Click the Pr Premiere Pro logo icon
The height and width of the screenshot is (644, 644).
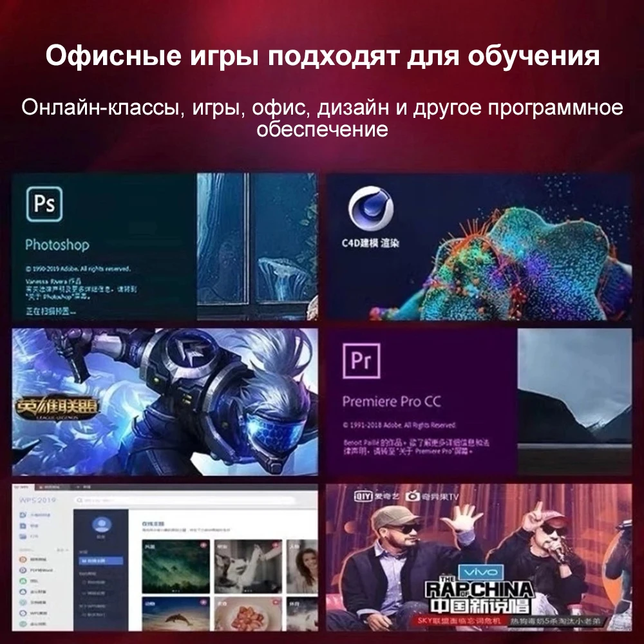(x=361, y=361)
